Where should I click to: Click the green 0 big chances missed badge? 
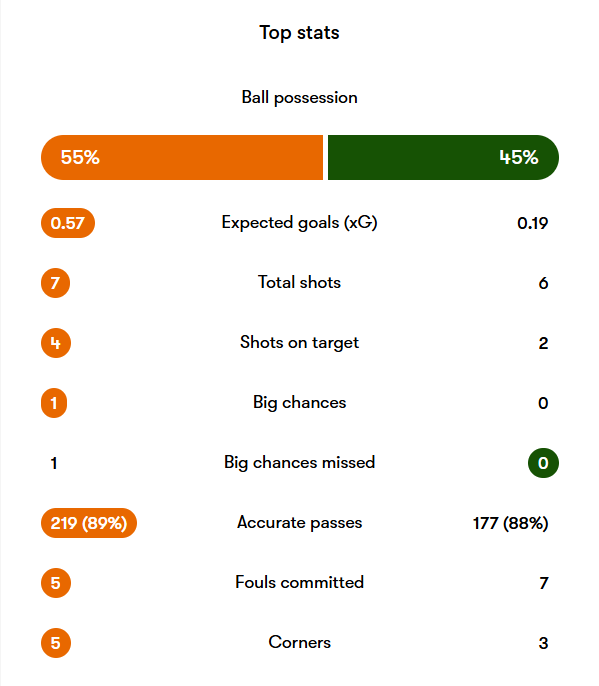tap(543, 463)
